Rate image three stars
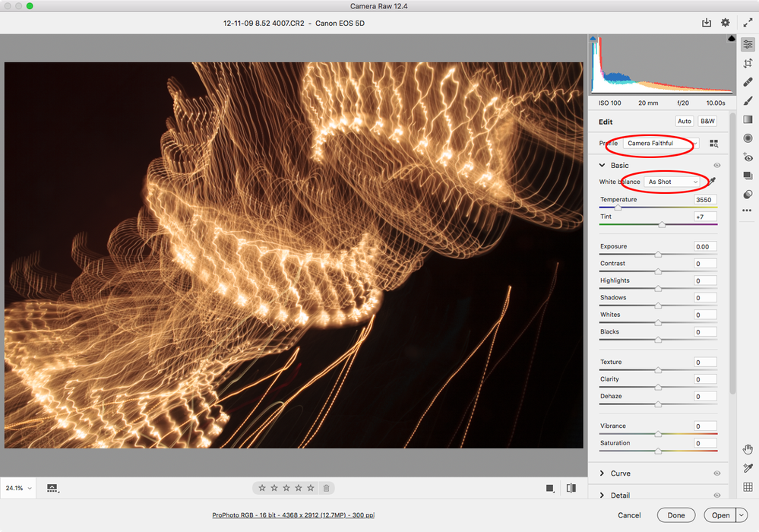Screen dimensions: 759x532 click(x=286, y=488)
